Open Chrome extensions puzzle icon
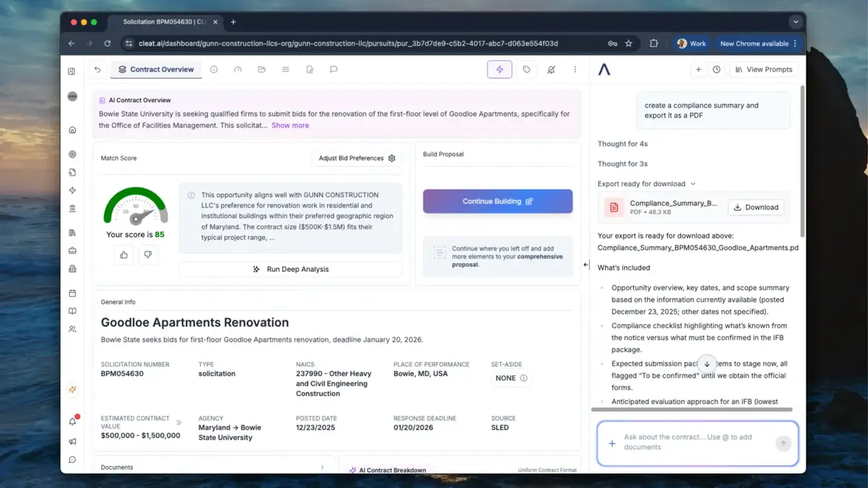This screenshot has width=868, height=488. (x=653, y=43)
